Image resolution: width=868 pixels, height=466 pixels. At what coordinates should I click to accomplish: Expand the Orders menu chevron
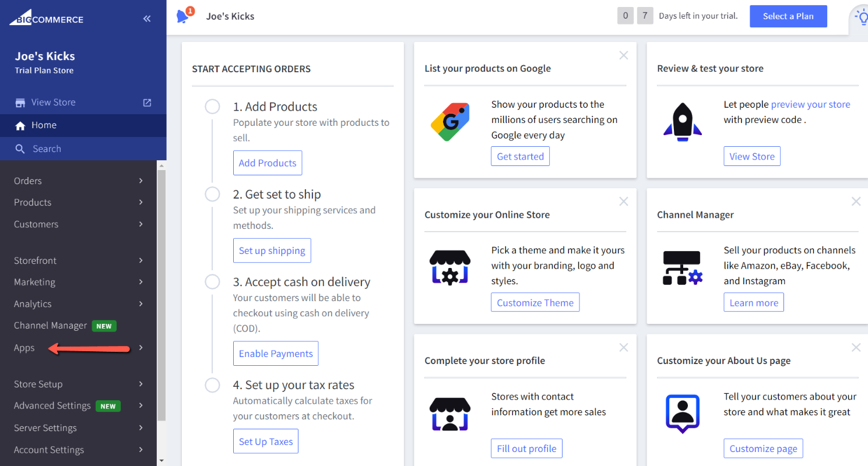tap(141, 181)
